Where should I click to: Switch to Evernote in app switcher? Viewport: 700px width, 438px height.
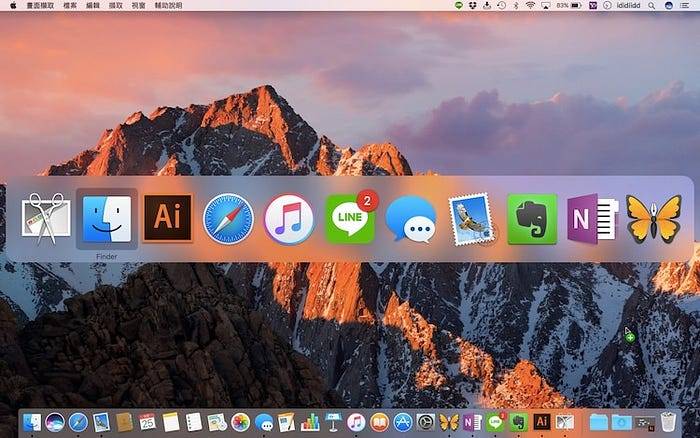tap(532, 219)
